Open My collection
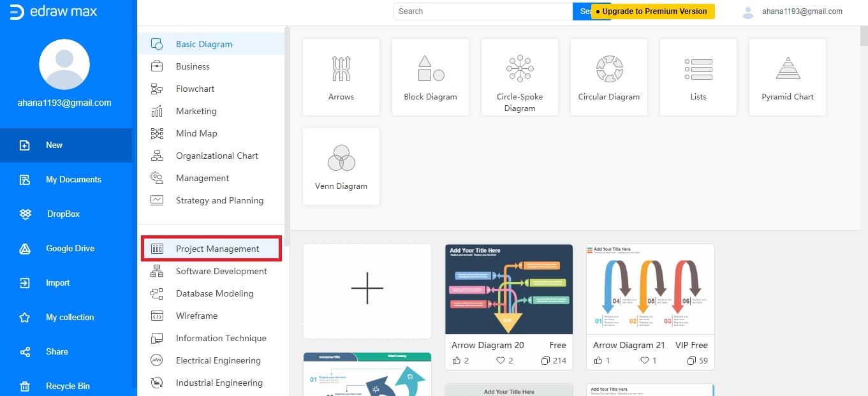Image resolution: width=868 pixels, height=396 pixels. click(66, 318)
